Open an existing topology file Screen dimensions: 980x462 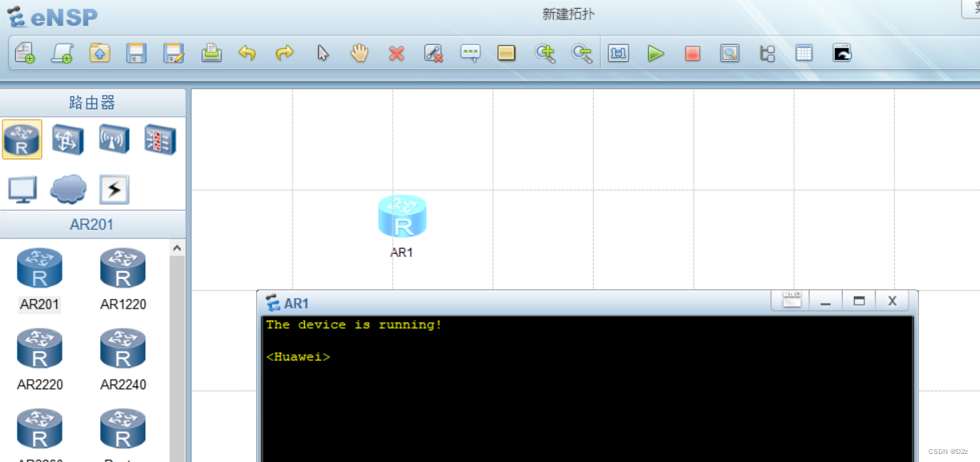pyautogui.click(x=100, y=54)
